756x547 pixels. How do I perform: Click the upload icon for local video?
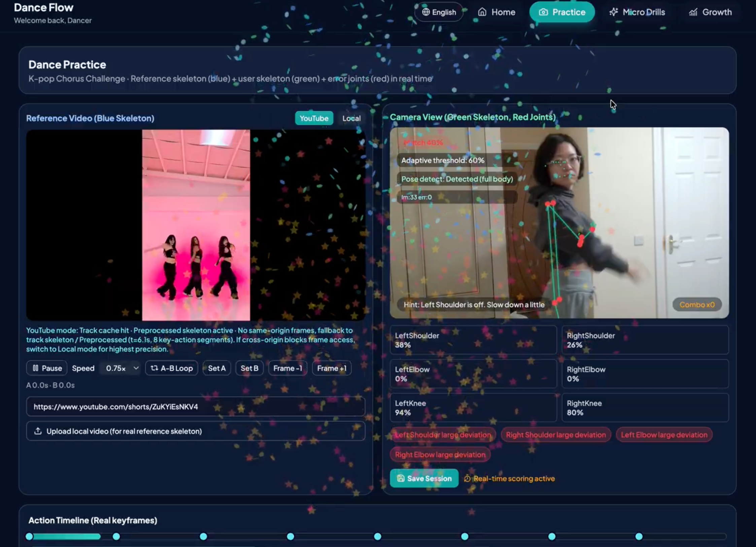(38, 431)
